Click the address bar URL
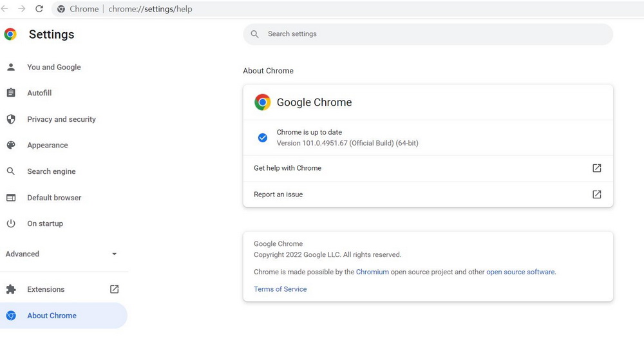 click(x=151, y=9)
